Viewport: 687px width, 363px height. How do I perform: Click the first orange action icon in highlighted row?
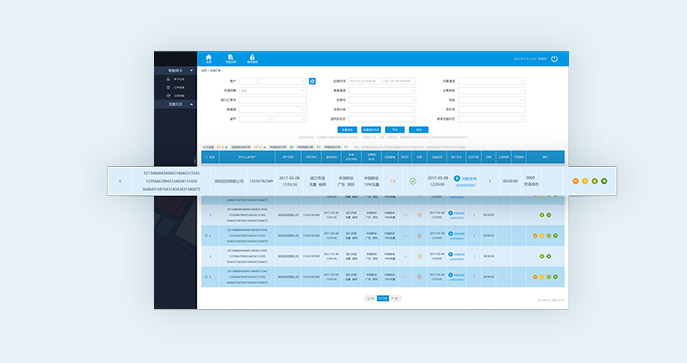tap(576, 181)
